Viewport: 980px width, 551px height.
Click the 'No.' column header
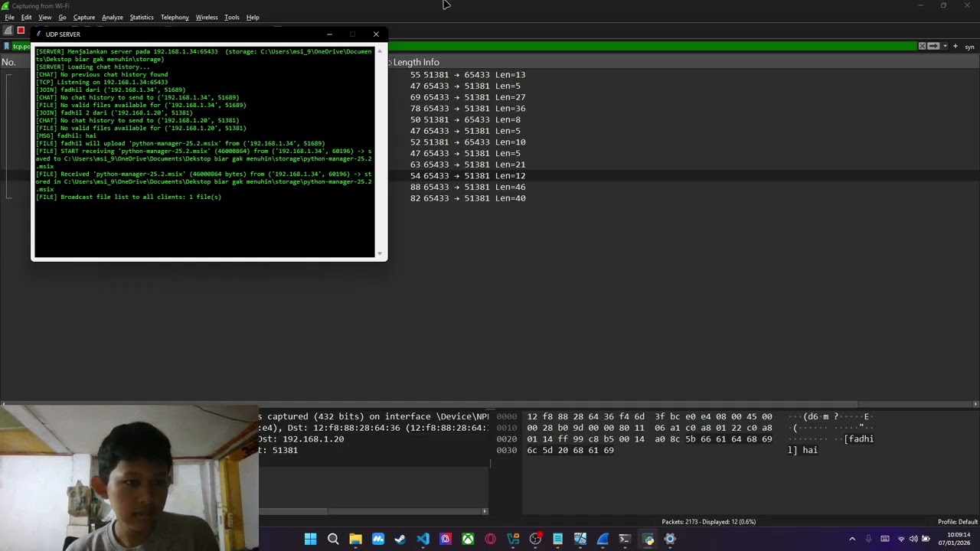(9, 62)
